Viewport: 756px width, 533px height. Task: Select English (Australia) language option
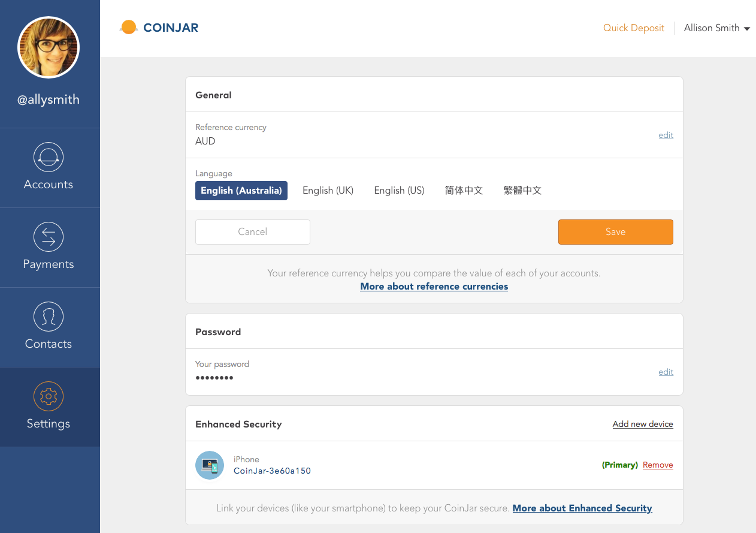(241, 191)
